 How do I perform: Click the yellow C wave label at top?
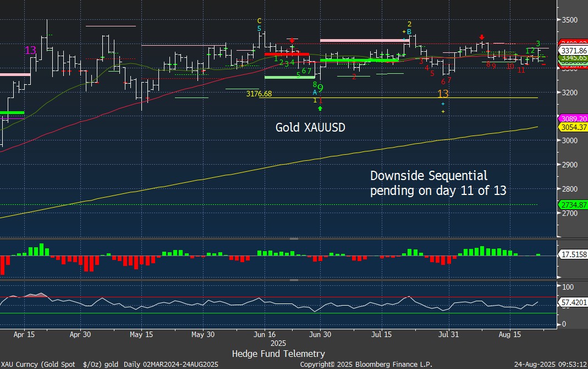coord(260,21)
